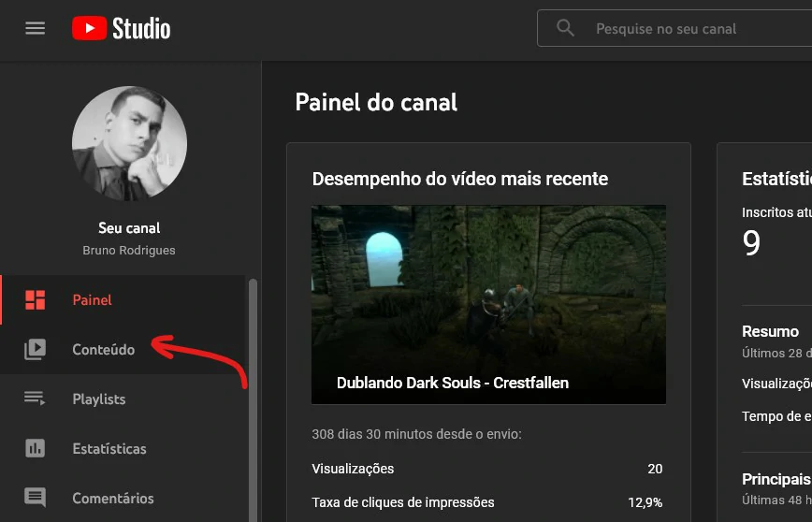Click the Painel dashboard icon
Image resolution: width=812 pixels, height=522 pixels.
pyautogui.click(x=36, y=300)
